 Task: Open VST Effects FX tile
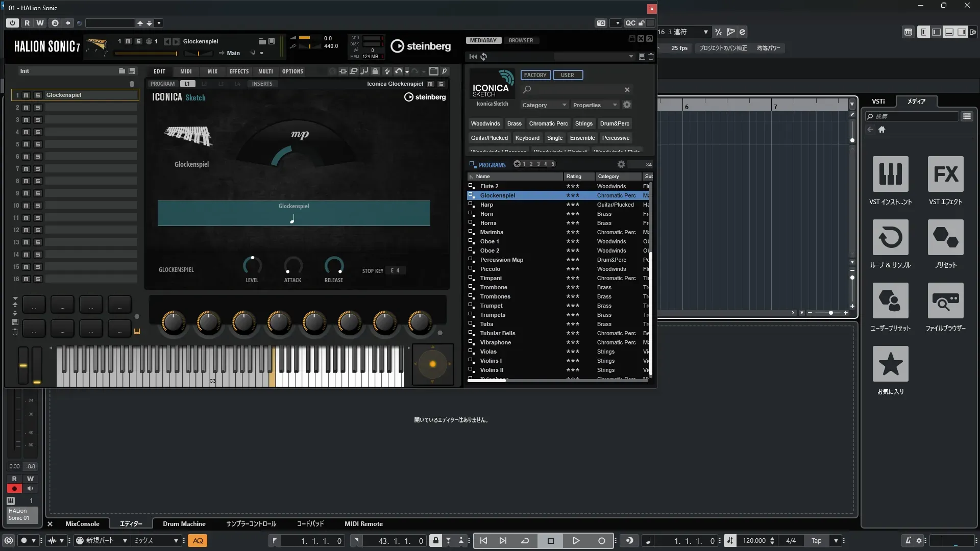coord(945,174)
